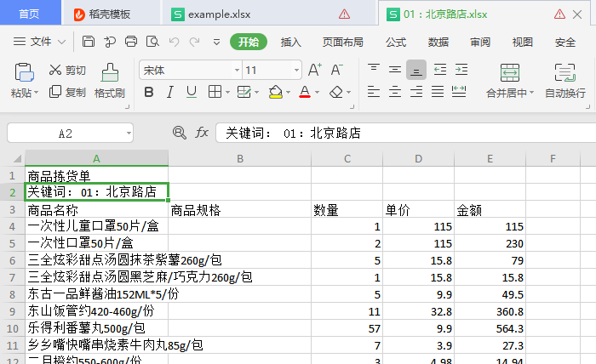This screenshot has width=596, height=364.
Task: Expand Merge and Center dropdown arrow
Action: tap(531, 93)
